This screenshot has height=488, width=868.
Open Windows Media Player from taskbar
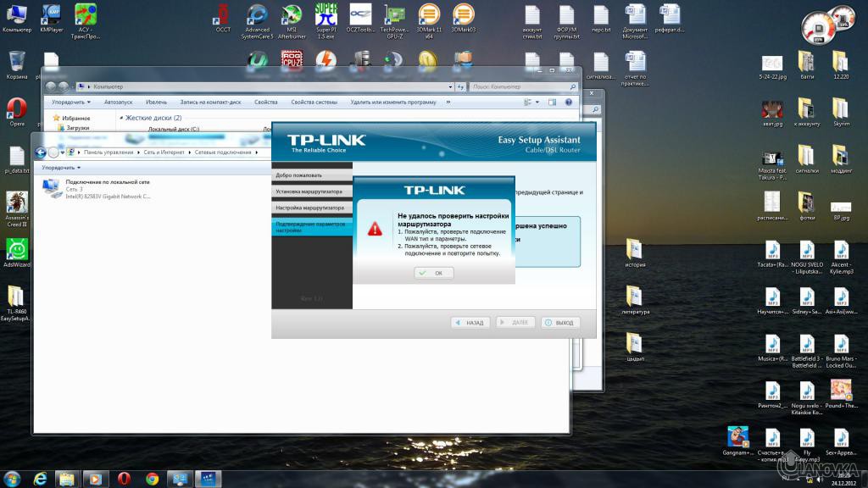95,479
